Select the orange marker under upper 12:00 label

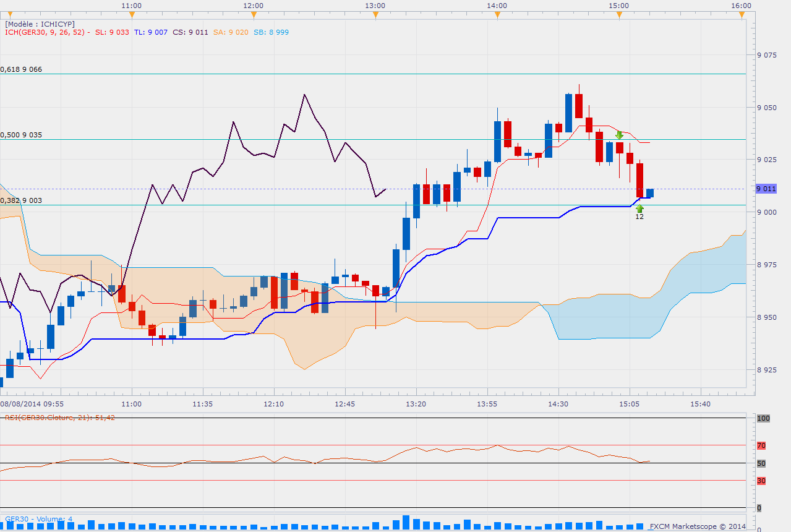(253, 14)
